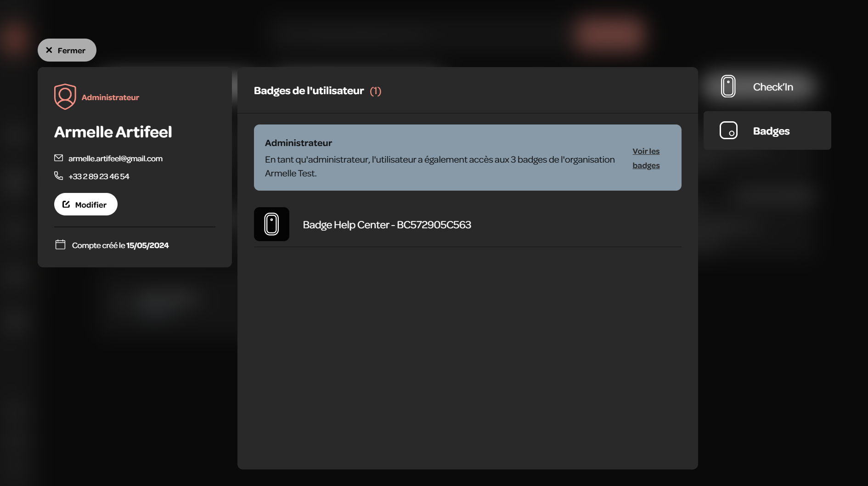Screen dimensions: 868x486
Task: Click the email envelope icon
Action: 58,158
